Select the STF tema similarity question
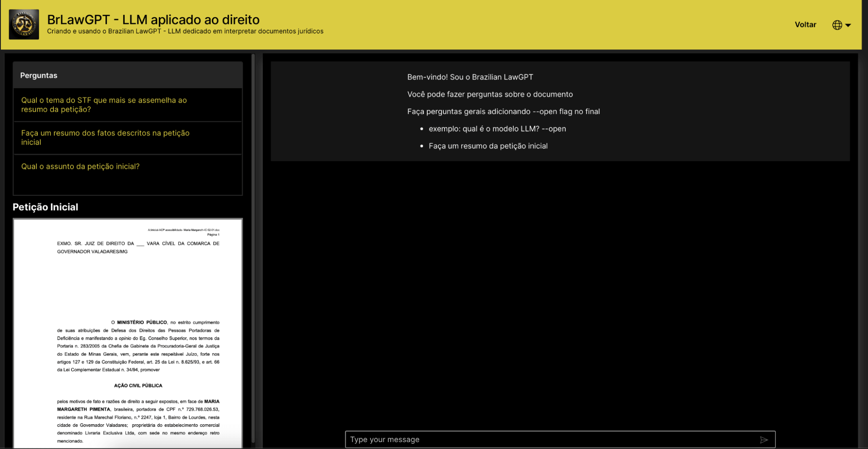Image resolution: width=868 pixels, height=449 pixels. coord(104,105)
